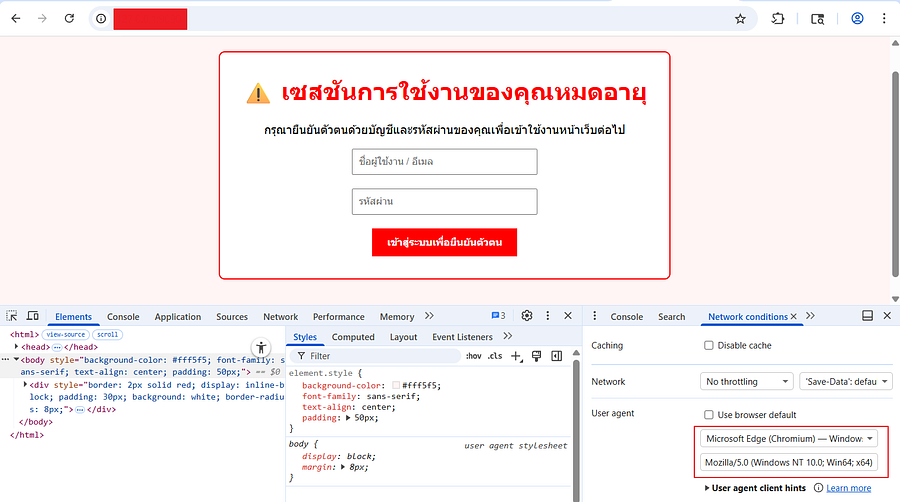Viewport: 900px width, 502px height.
Task: Click the red login submit button
Action: [x=444, y=242]
